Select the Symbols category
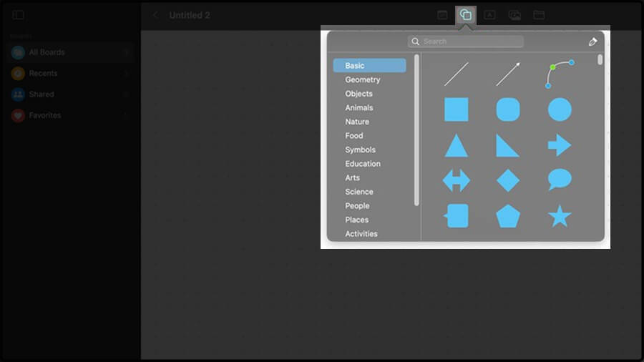 coord(360,150)
